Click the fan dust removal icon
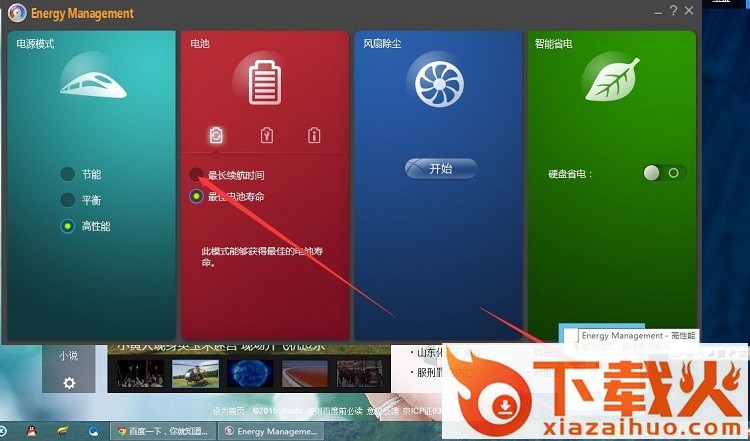Screen dimensions: 750x441 [440, 82]
